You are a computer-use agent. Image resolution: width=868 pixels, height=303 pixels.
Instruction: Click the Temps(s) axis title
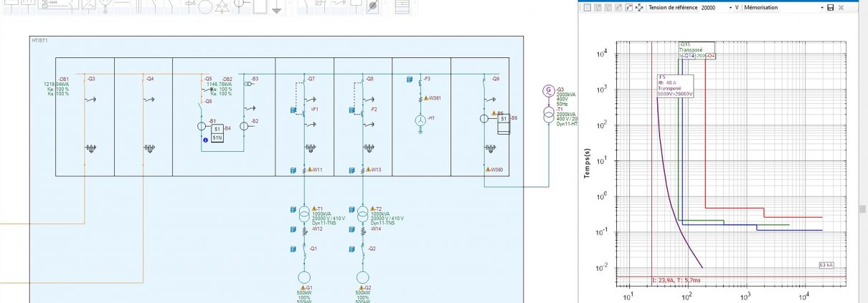pos(587,163)
